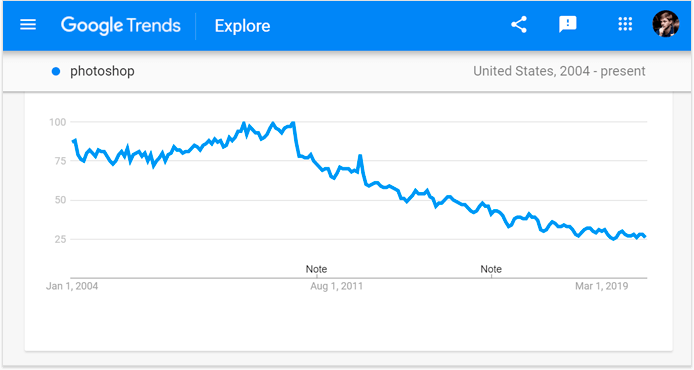Click the 100 value on y-axis
Screen dimensions: 694x370
pyautogui.click(x=58, y=122)
